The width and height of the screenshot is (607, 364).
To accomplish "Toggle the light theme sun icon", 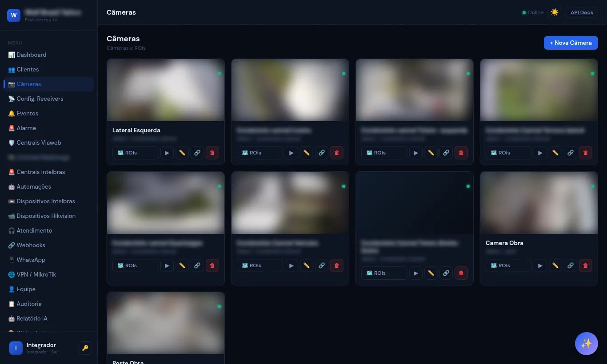I will [555, 12].
